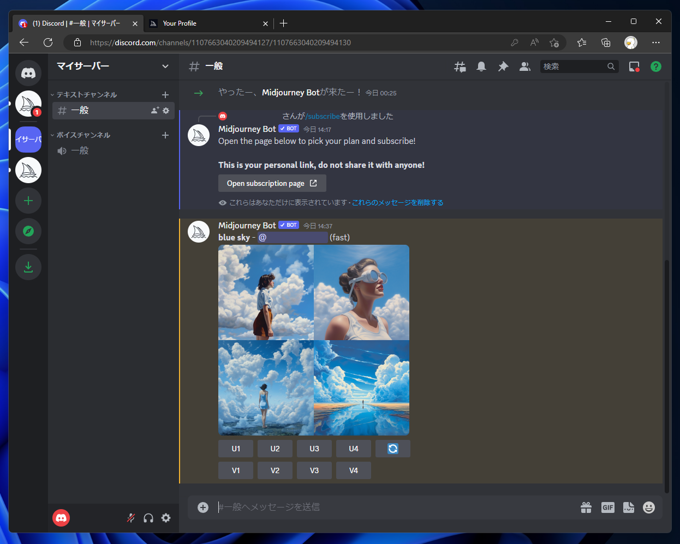Click /subscribe command link
680x544 pixels.
(322, 116)
